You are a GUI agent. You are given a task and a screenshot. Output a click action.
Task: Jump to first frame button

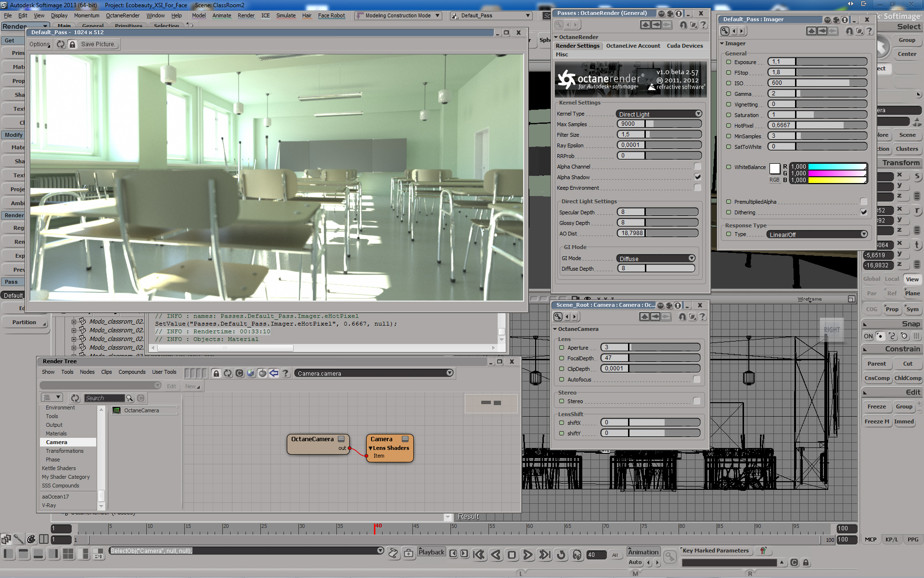tap(478, 555)
